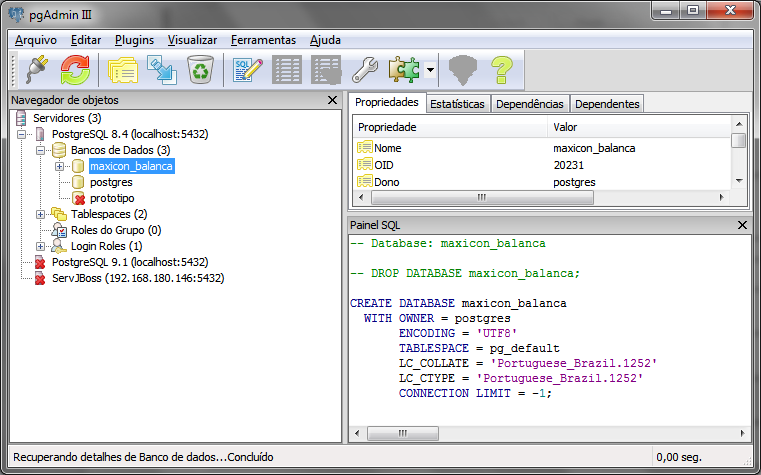Switch to the Dependências tab
The image size is (761, 475).
(529, 104)
